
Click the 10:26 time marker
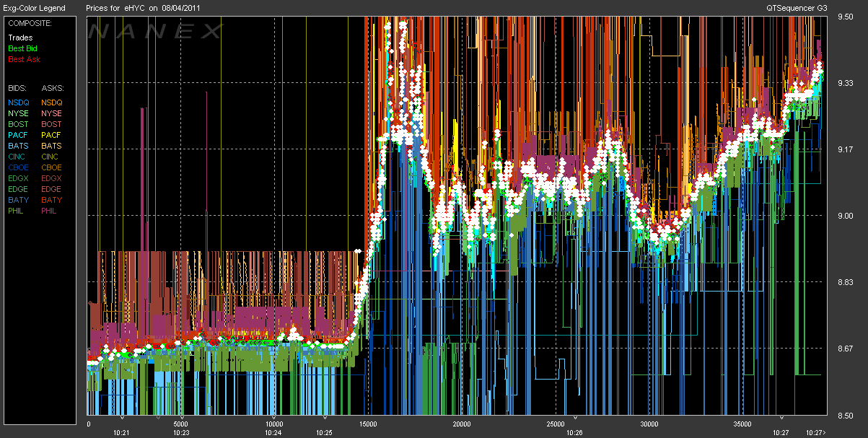click(x=575, y=433)
